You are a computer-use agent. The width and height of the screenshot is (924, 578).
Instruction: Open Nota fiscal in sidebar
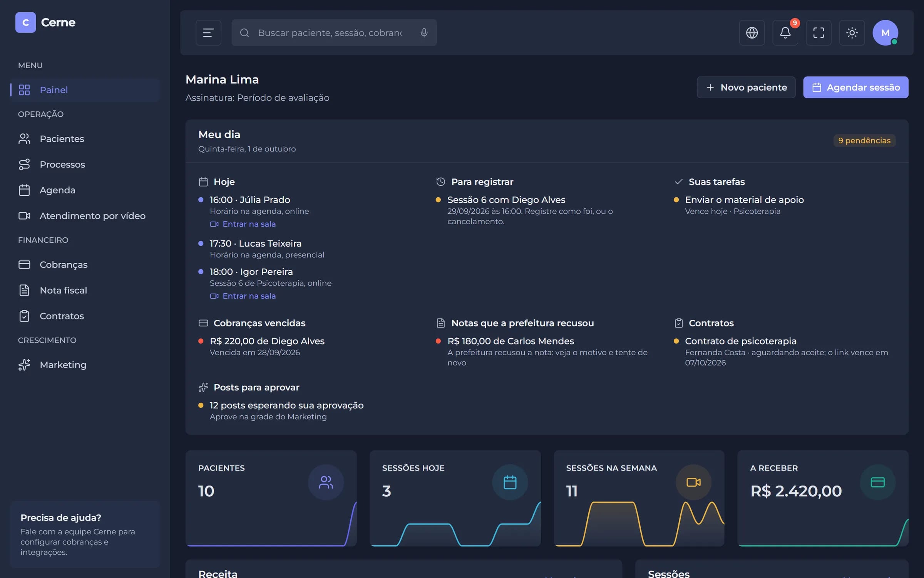pos(85,290)
